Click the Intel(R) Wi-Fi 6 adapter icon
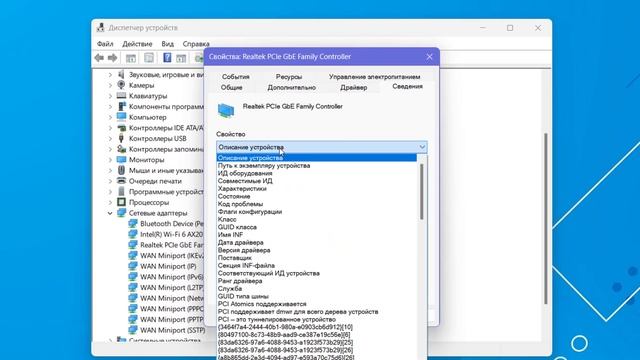The image size is (640, 360). [133, 234]
